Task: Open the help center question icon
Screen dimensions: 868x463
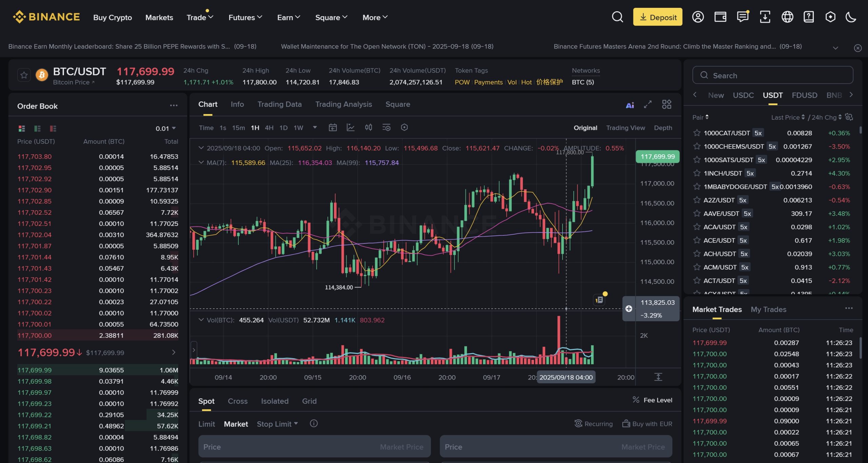Action: pos(809,17)
